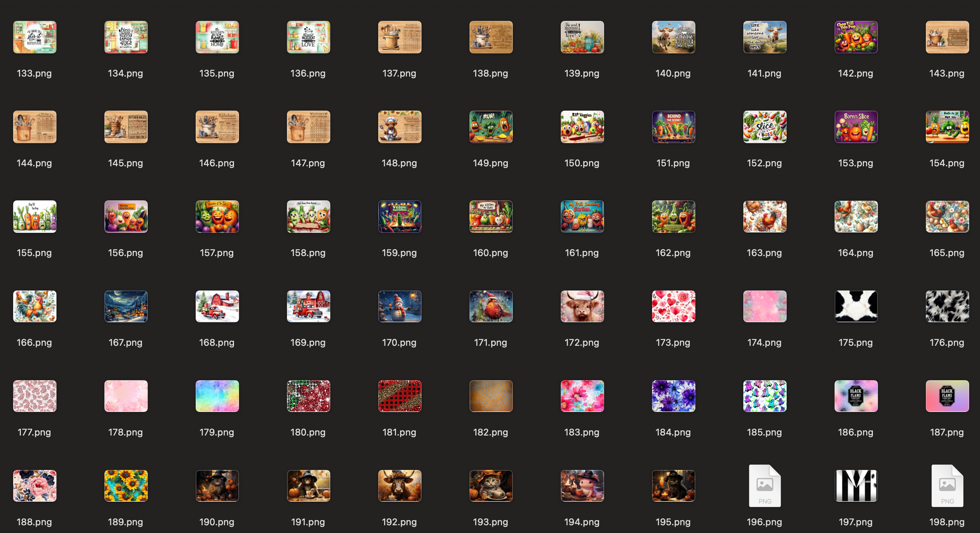Select the cowhide pattern 175.png

856,306
